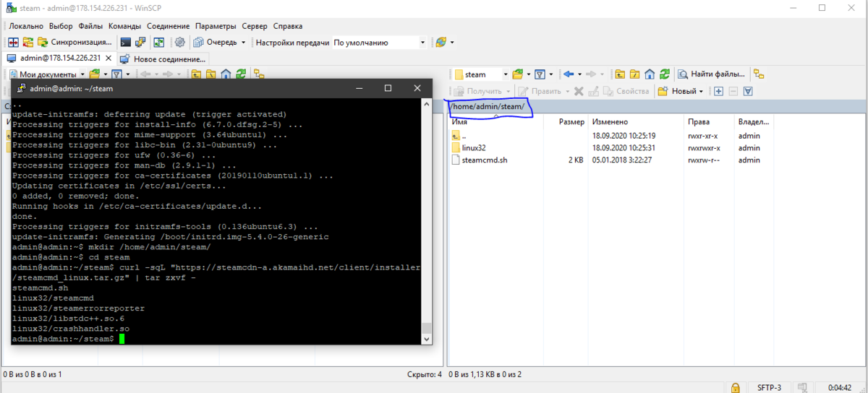The width and height of the screenshot is (868, 393).
Task: Open the Соединение menu
Action: pyautogui.click(x=168, y=26)
